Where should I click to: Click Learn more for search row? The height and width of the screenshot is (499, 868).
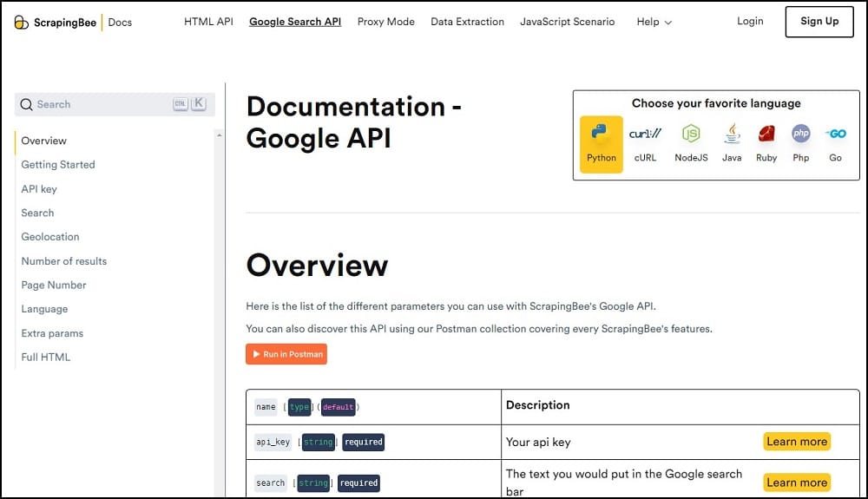click(x=797, y=483)
